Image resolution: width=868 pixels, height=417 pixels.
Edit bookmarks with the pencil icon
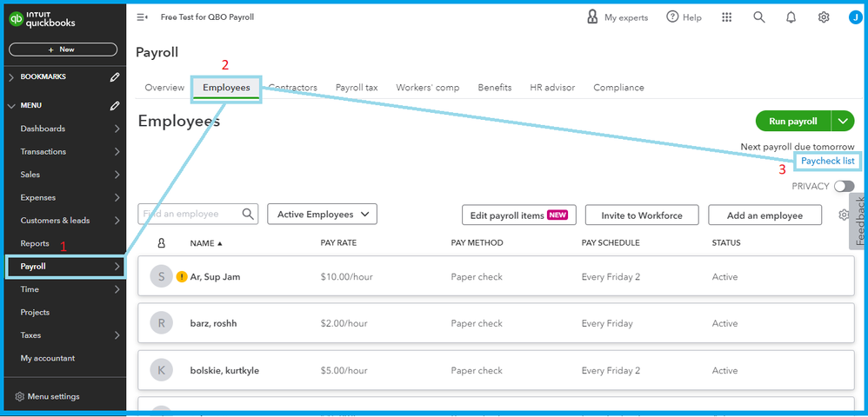pos(115,77)
